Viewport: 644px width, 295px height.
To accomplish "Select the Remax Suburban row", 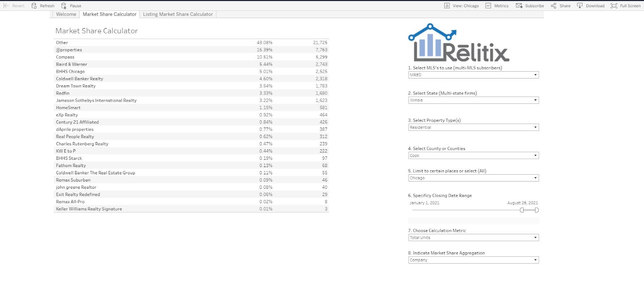I will point(192,180).
